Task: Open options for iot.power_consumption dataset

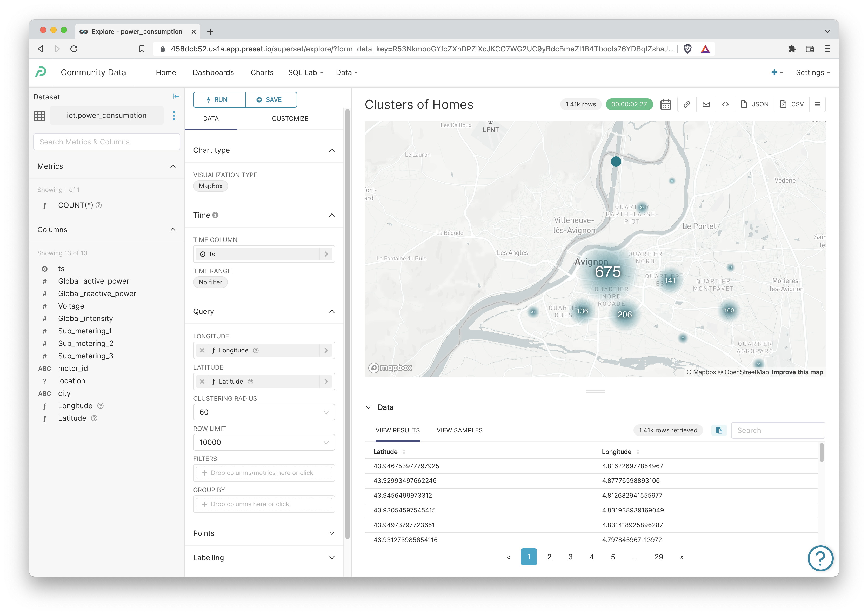Action: [x=174, y=116]
